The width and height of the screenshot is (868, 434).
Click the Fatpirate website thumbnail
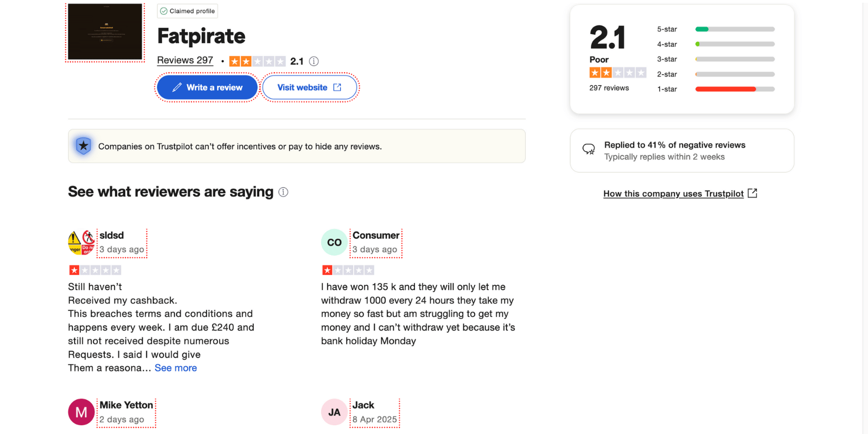(x=105, y=31)
